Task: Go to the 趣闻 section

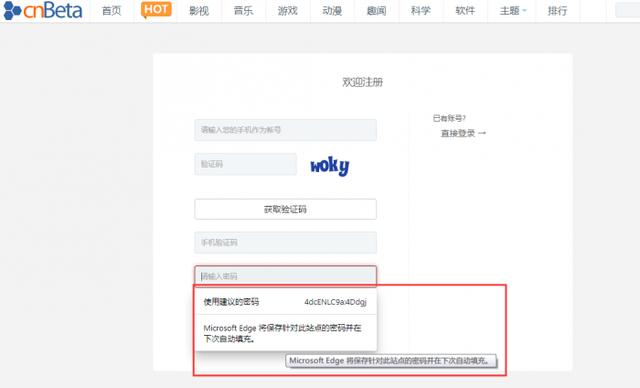Action: tap(376, 11)
